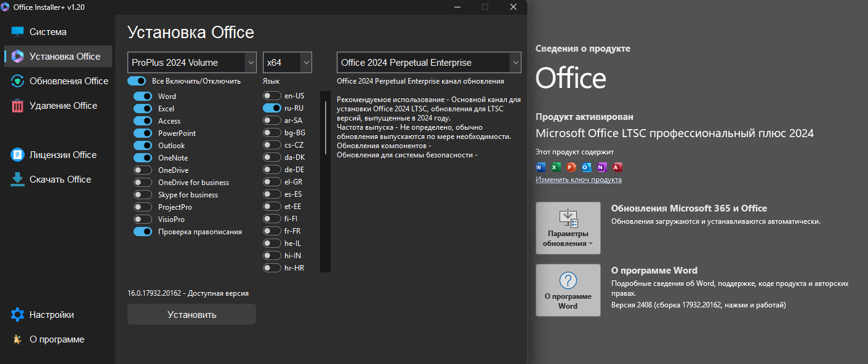Toggle all components on or off

(x=137, y=81)
